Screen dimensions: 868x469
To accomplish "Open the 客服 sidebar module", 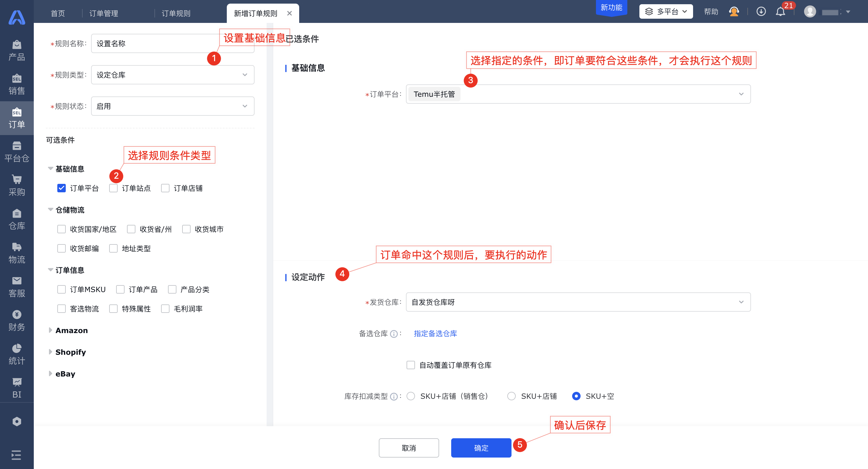I will coord(17,287).
